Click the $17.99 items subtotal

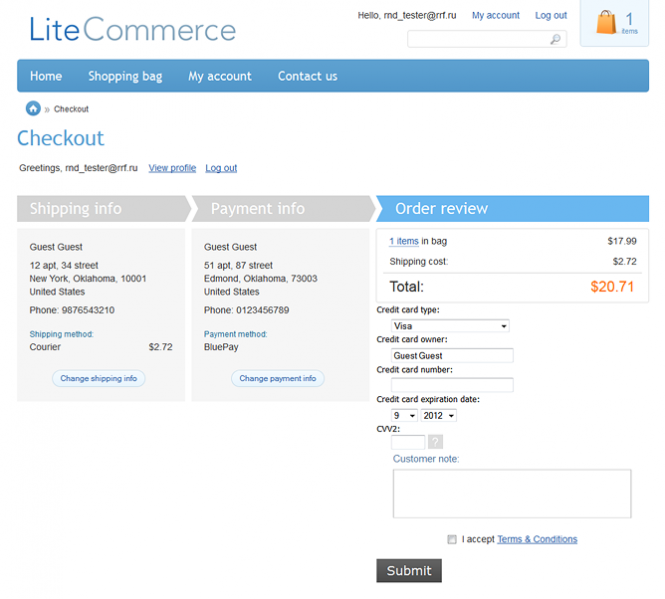click(x=622, y=241)
